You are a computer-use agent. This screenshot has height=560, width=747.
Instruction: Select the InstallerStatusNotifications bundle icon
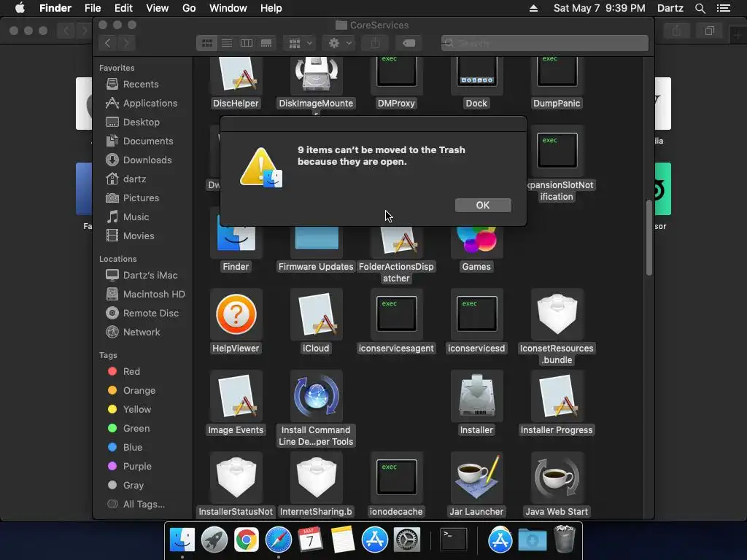pyautogui.click(x=236, y=478)
